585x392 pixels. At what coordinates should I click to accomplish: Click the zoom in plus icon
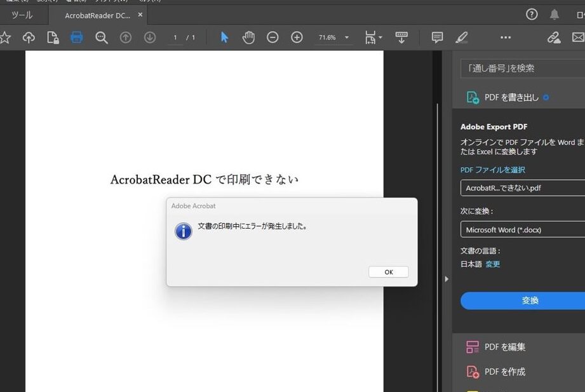point(297,37)
